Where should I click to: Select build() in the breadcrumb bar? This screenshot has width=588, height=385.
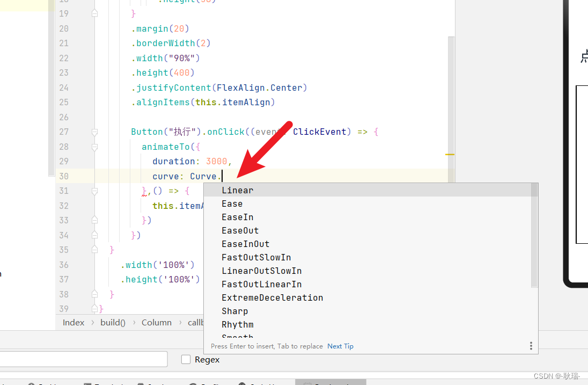113,323
